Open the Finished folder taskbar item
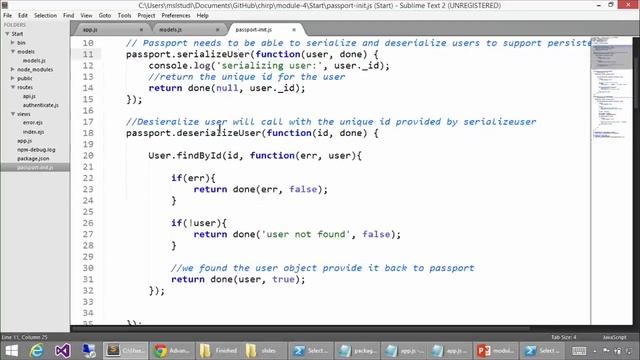This screenshot has height=360, width=640. pyautogui.click(x=218, y=351)
